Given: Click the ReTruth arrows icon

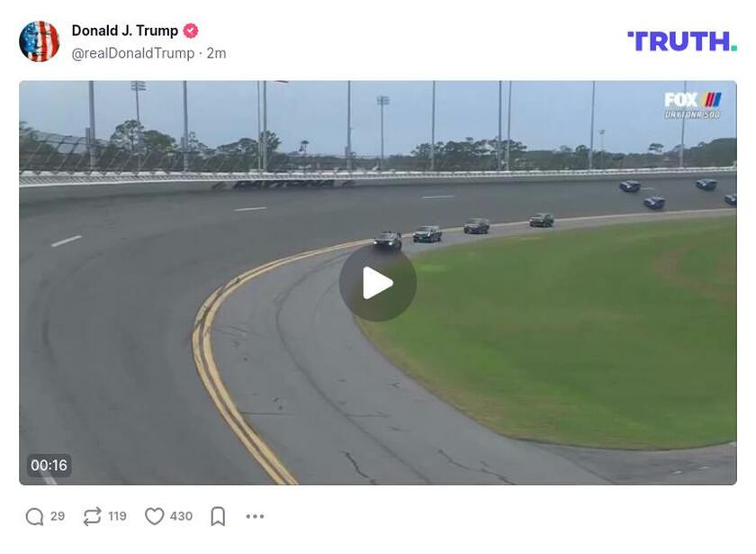Looking at the screenshot, I should pos(92,516).
